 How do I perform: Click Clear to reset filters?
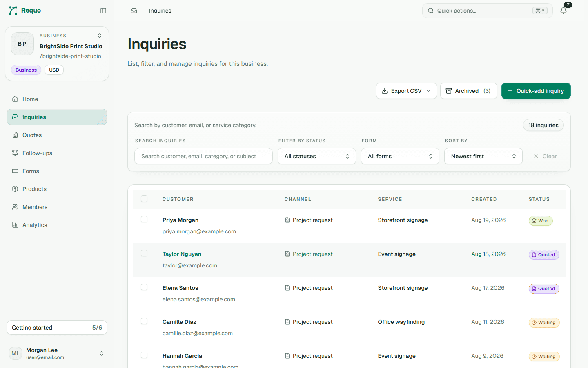(x=545, y=156)
